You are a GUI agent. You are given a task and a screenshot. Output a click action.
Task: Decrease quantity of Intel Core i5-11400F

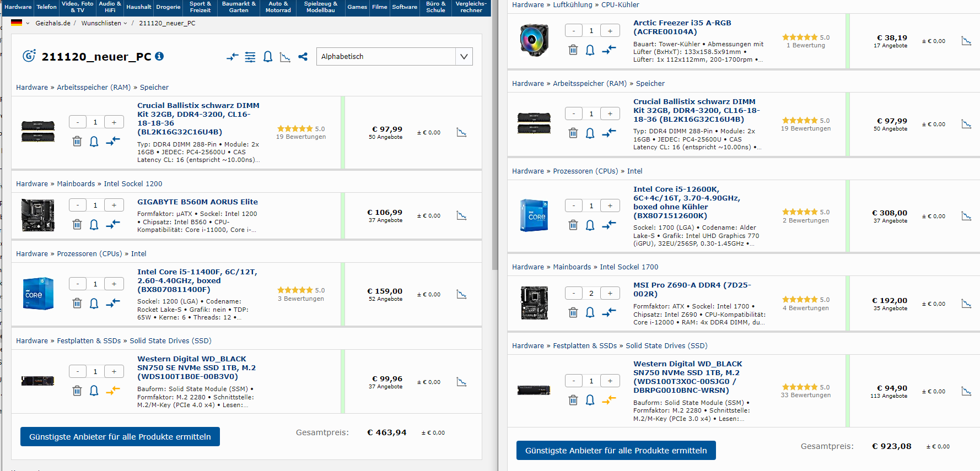[x=78, y=284]
